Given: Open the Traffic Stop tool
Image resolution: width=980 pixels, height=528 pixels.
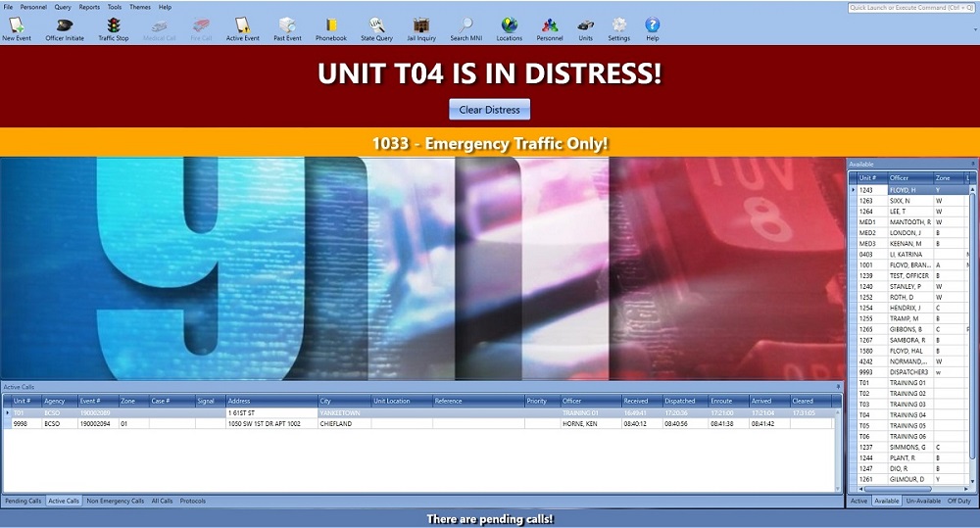Looking at the screenshot, I should pyautogui.click(x=114, y=28).
